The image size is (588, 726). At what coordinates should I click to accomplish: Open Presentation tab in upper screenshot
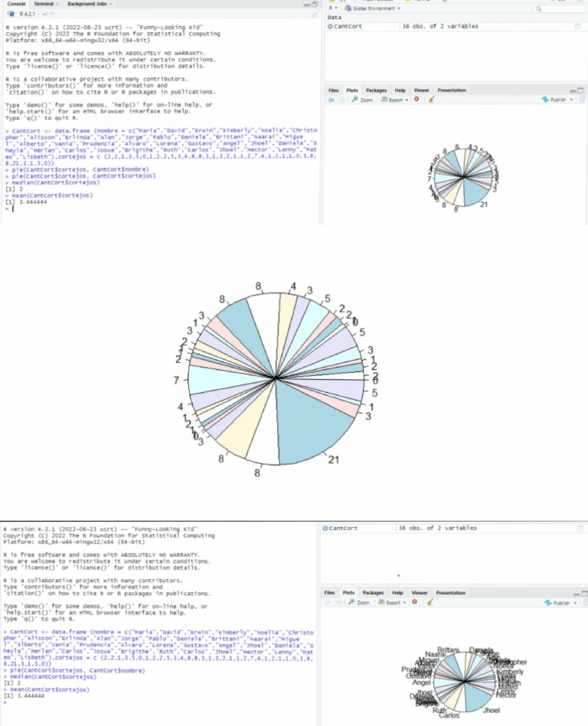tap(452, 90)
